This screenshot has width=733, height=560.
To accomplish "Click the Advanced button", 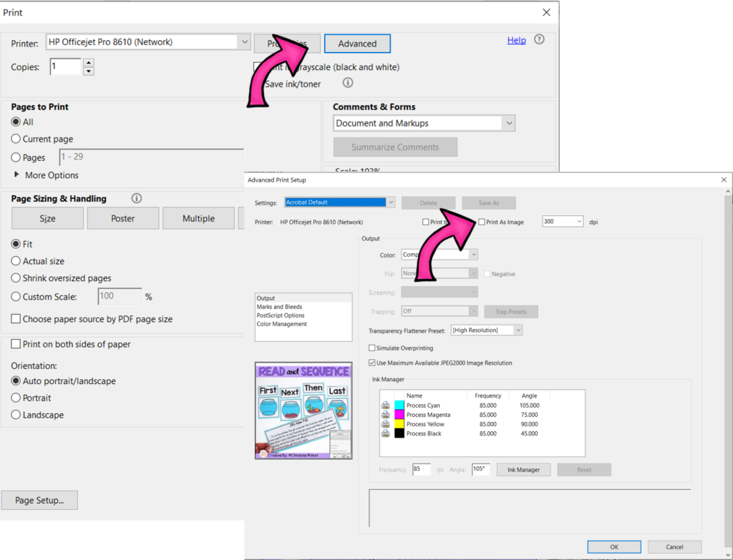I will click(357, 44).
